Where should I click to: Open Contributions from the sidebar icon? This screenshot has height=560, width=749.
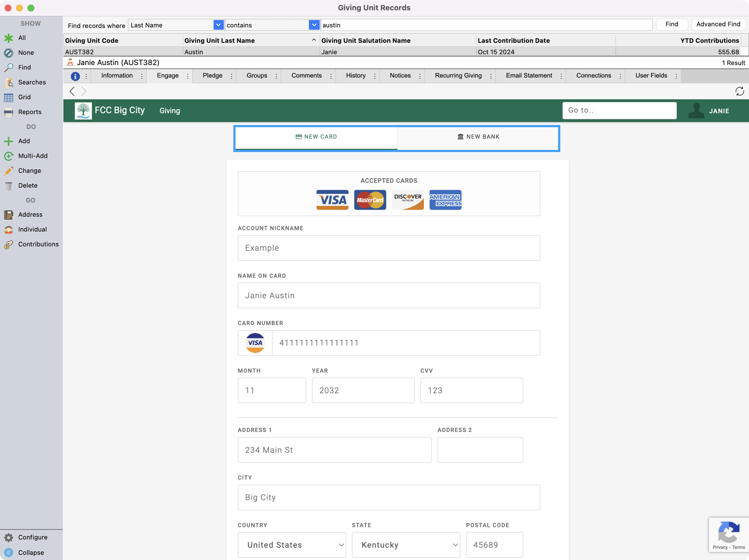(x=9, y=245)
